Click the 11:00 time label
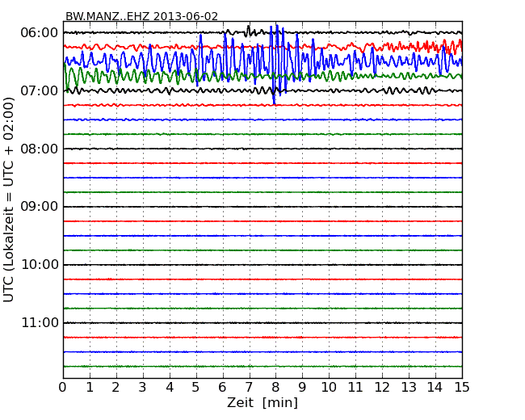This screenshot has width=525, height=420. [40, 322]
